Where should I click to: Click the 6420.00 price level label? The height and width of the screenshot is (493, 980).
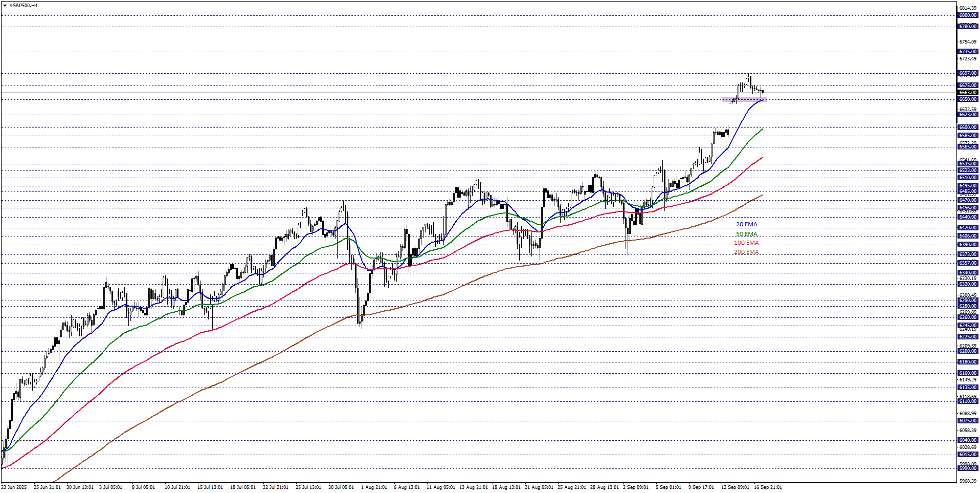[968, 228]
